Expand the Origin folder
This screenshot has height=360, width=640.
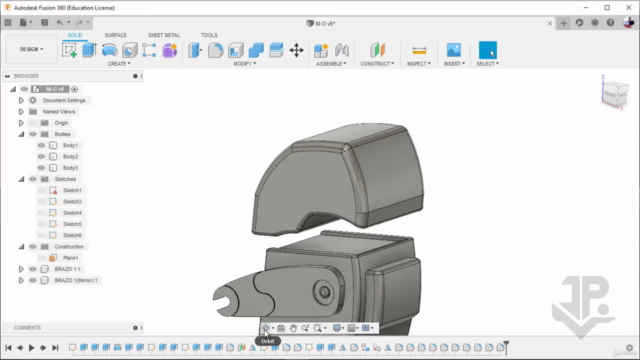point(21,123)
